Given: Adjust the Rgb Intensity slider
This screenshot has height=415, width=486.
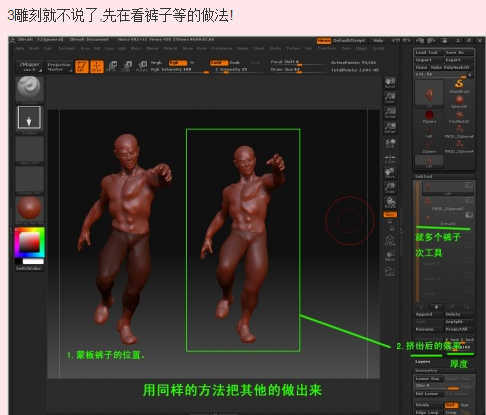Looking at the screenshot, I should 179,70.
